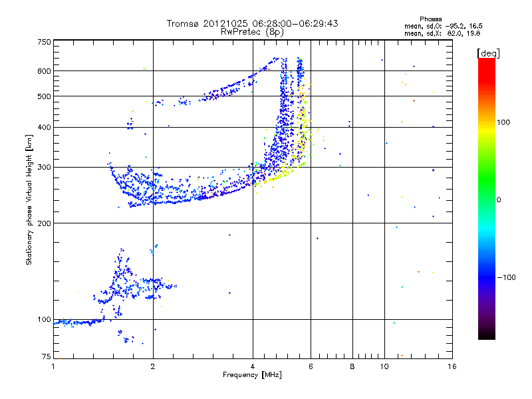This screenshot has width=532, height=399.
Task: Click the colorbar tick label 0
Action: pos(498,200)
